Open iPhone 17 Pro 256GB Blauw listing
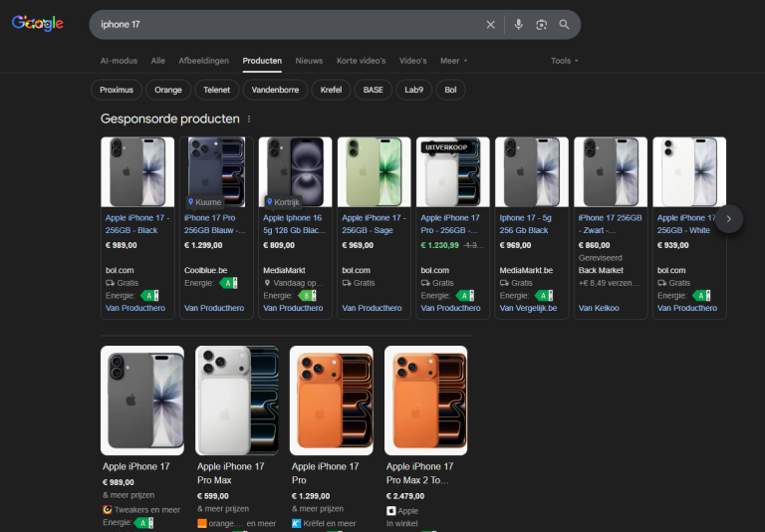Viewport: 765px width, 532px height. (216, 223)
